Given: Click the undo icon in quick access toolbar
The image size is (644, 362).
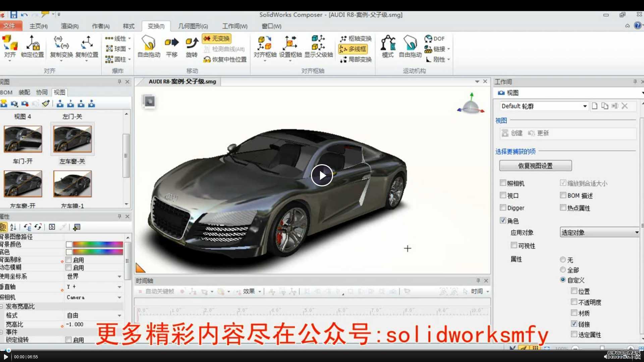Looking at the screenshot, I should coord(24,14).
